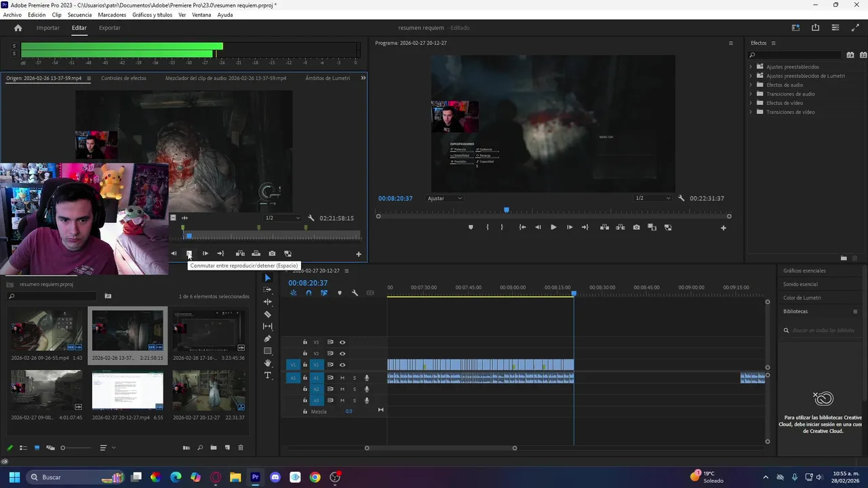
Task: Click Export Frame camera icon in Program monitor
Action: (x=636, y=227)
